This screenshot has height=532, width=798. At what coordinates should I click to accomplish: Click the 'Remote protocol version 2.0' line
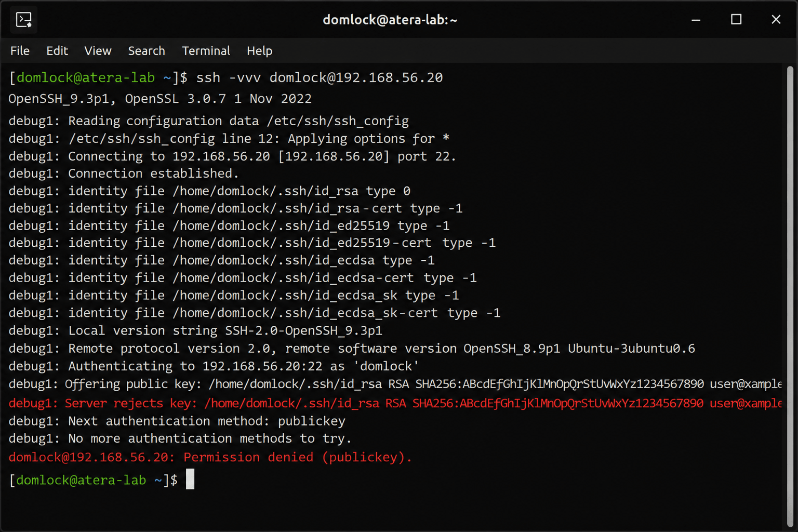pyautogui.click(x=352, y=349)
